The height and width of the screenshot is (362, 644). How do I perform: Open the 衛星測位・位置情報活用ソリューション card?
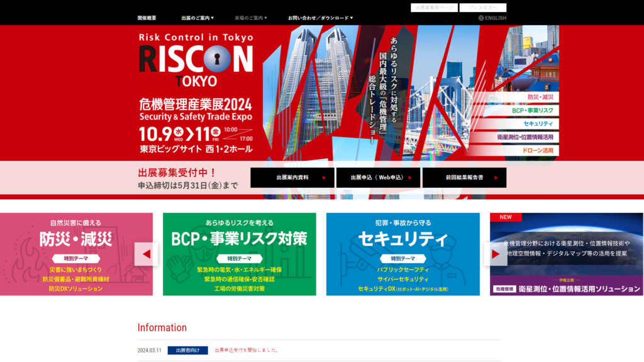pyautogui.click(x=567, y=254)
